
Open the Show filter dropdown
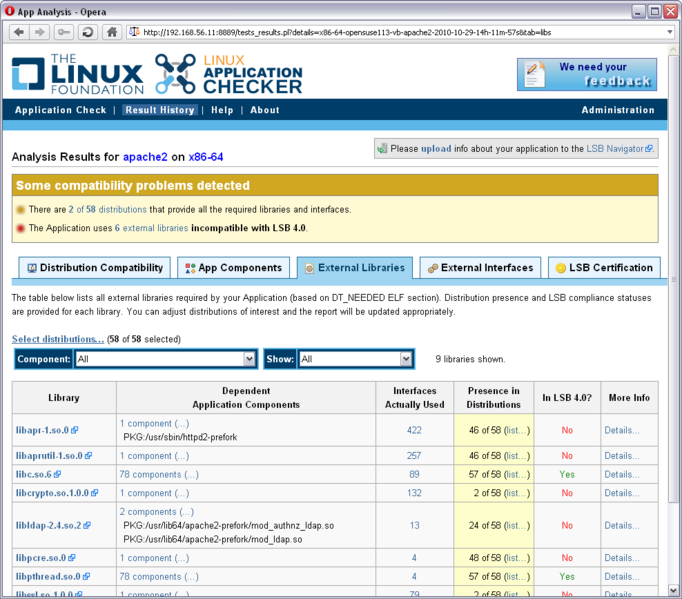click(x=355, y=359)
